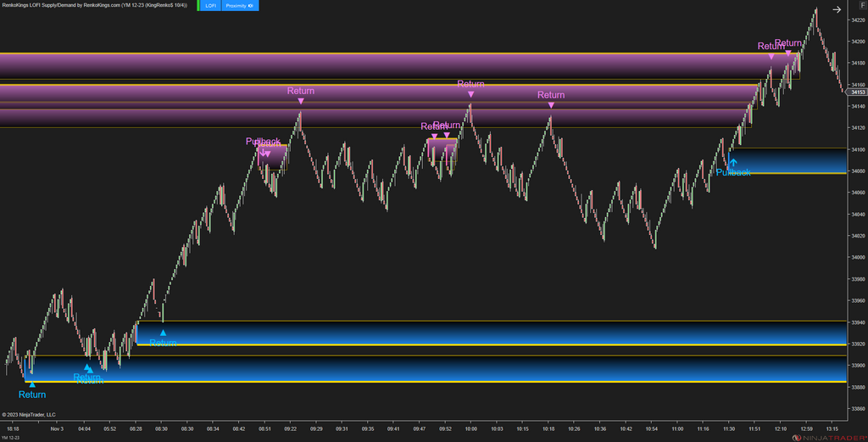Click the 34200 price axis label

point(858,42)
